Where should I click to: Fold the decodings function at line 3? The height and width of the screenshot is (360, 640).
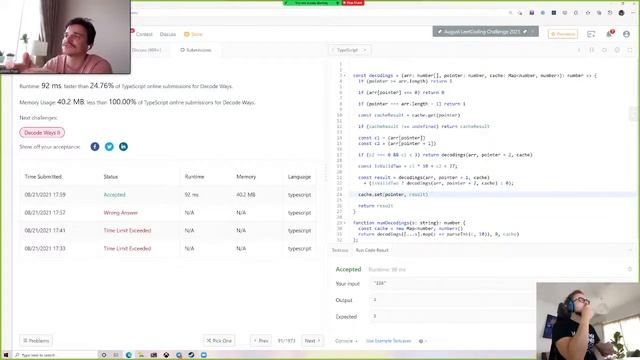[345, 76]
